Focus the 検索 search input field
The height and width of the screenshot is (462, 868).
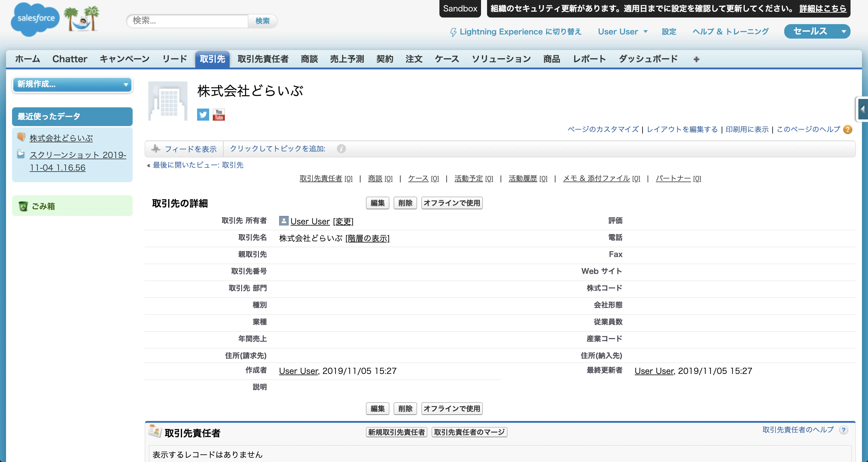tap(187, 21)
